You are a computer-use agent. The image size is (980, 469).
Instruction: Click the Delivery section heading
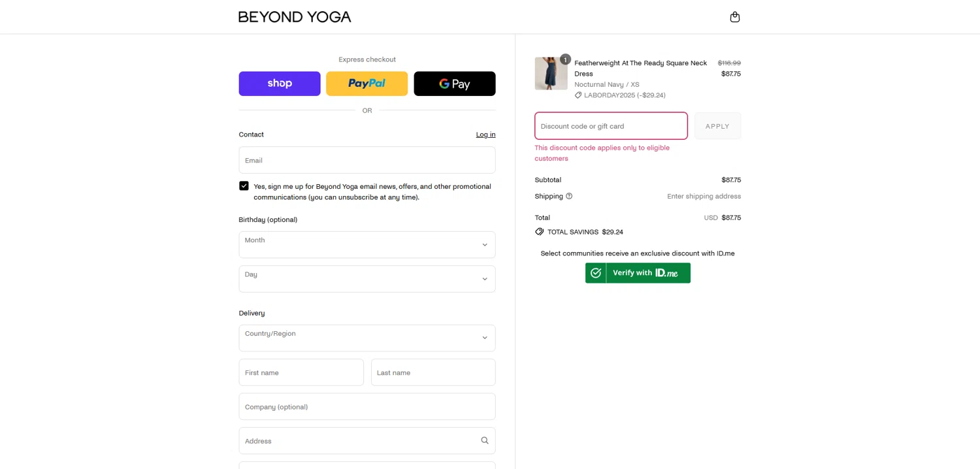(252, 313)
